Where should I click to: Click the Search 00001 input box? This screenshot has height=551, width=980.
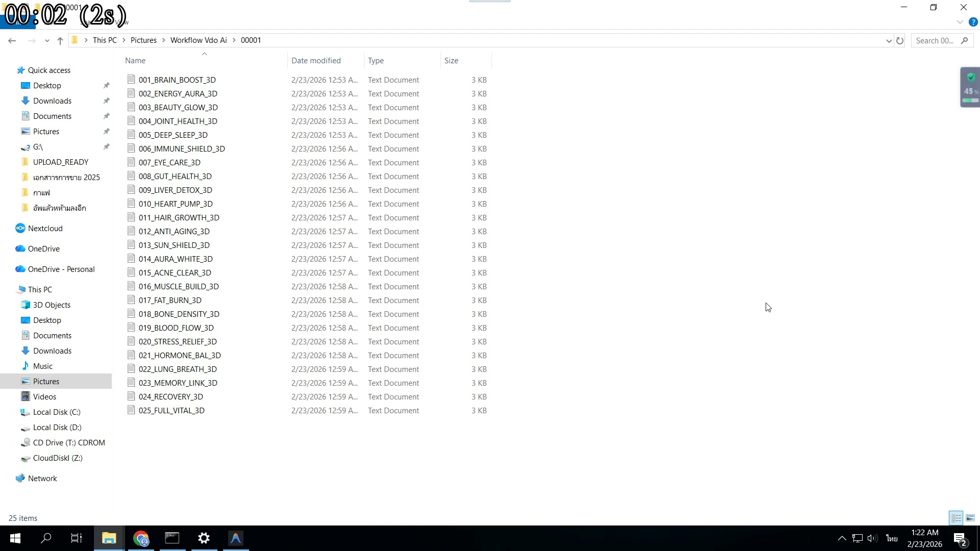934,41
